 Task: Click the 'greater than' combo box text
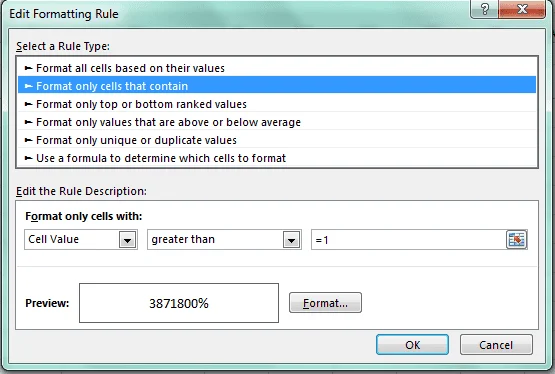tap(183, 239)
